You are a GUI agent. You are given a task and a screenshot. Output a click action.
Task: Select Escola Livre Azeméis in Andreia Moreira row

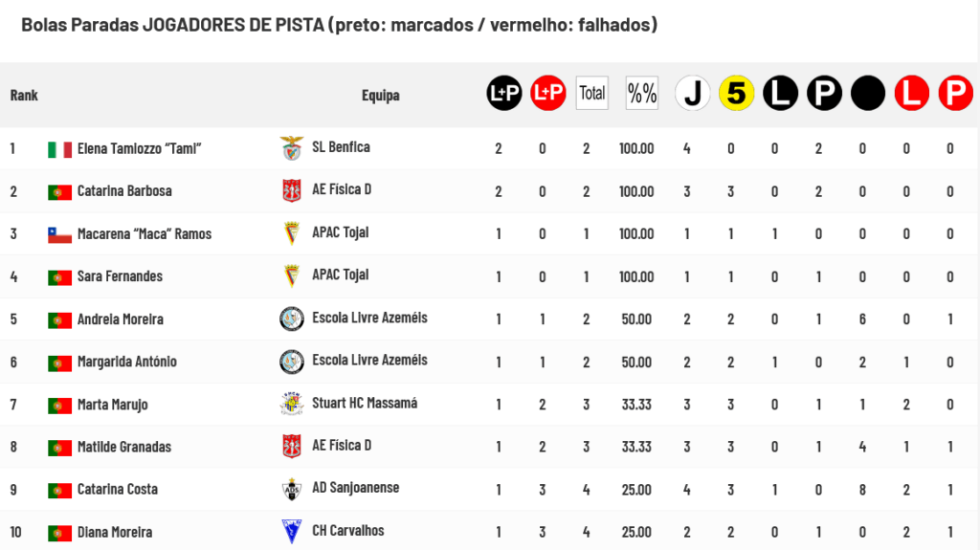pos(370,319)
